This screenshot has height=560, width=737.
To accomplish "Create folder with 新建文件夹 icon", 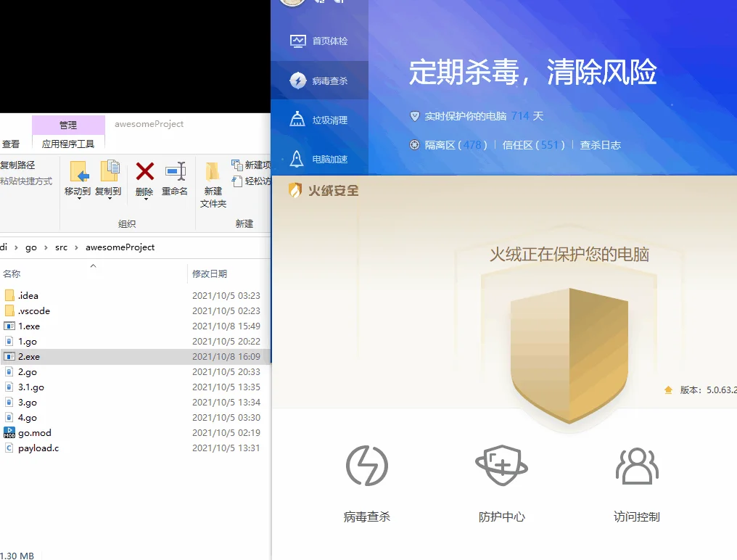I will click(x=213, y=172).
